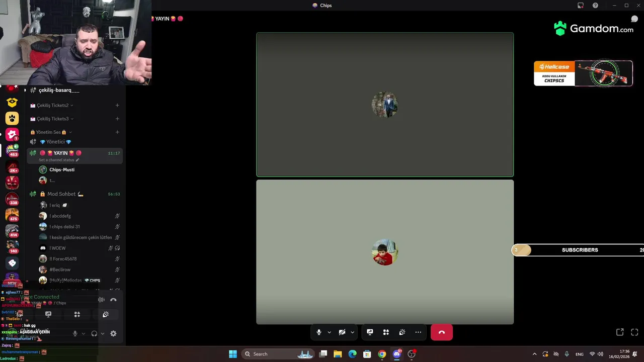Select the bottom participant video tile

click(385, 252)
